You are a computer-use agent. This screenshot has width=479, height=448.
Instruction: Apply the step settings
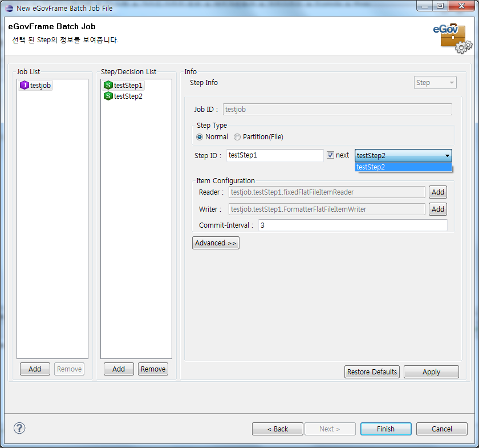pyautogui.click(x=431, y=372)
